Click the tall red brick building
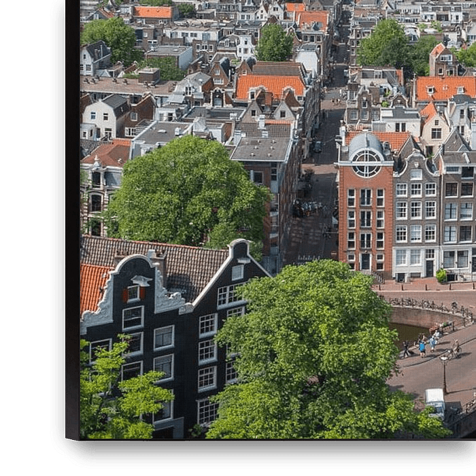Screen dimensions: 476x476 tap(366, 218)
